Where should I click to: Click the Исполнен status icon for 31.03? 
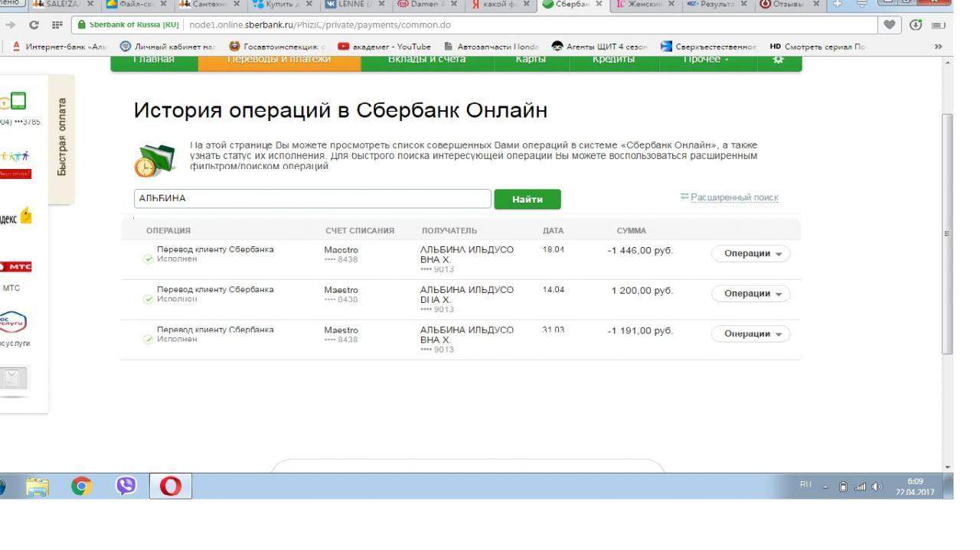pyautogui.click(x=149, y=339)
